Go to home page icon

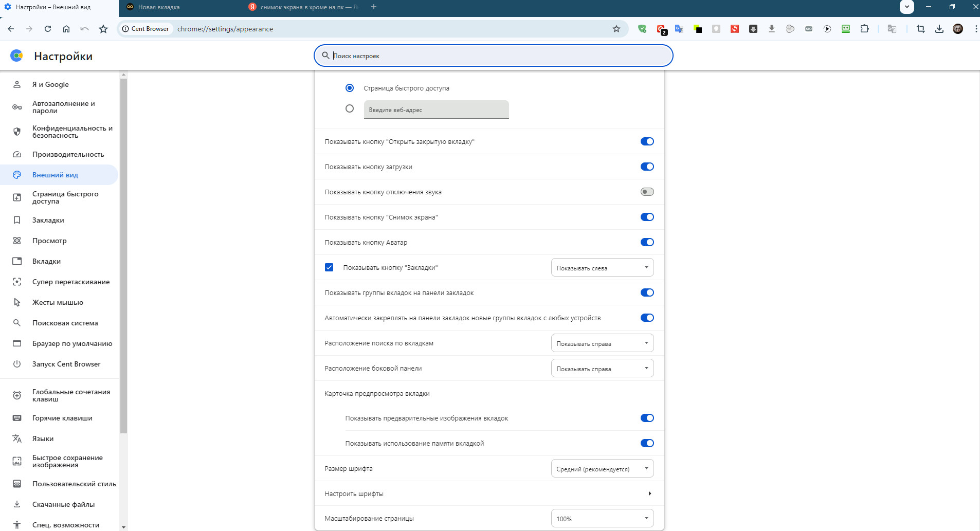(66, 29)
